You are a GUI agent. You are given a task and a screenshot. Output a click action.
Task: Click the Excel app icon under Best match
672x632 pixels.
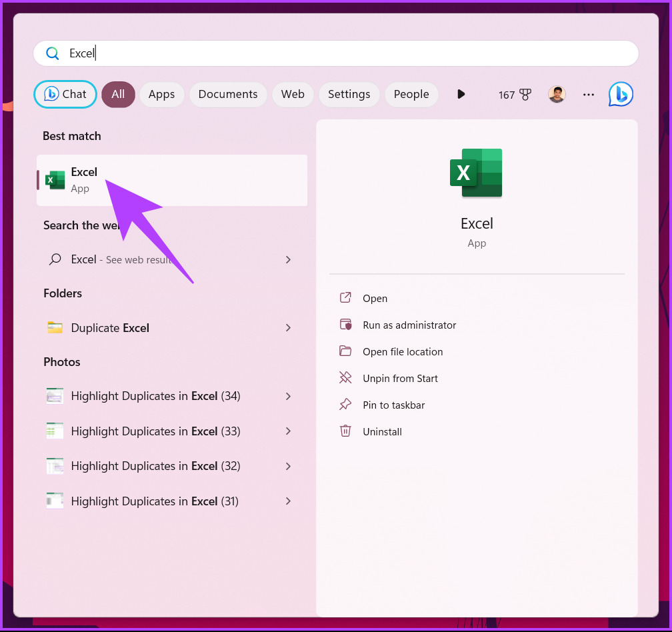pos(55,180)
